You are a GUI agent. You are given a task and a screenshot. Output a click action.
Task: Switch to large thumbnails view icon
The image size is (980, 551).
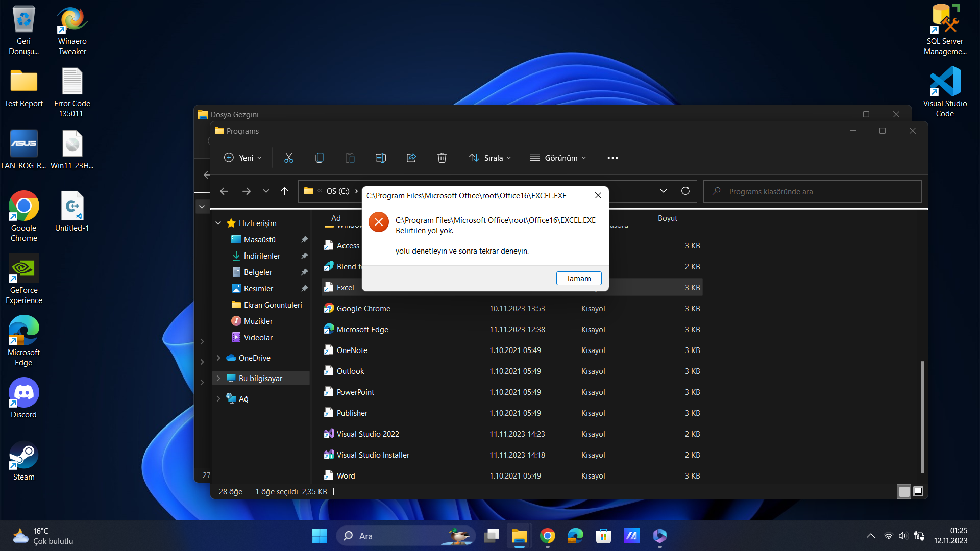pyautogui.click(x=918, y=491)
